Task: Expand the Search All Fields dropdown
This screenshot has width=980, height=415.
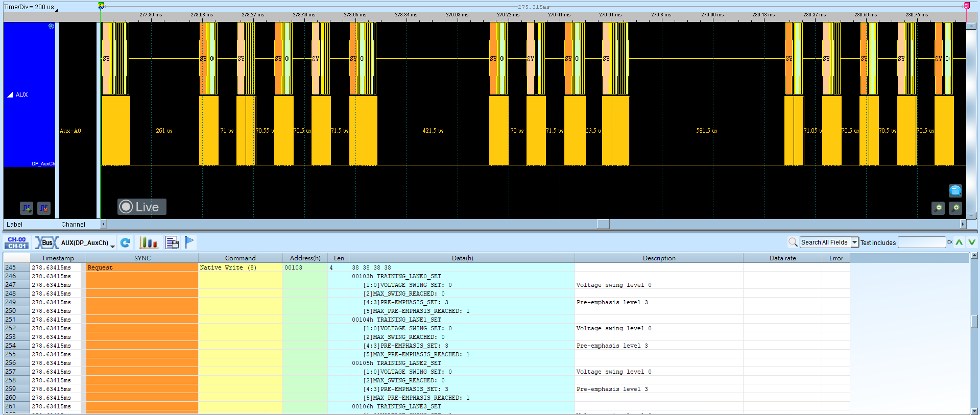Action: tap(855, 242)
